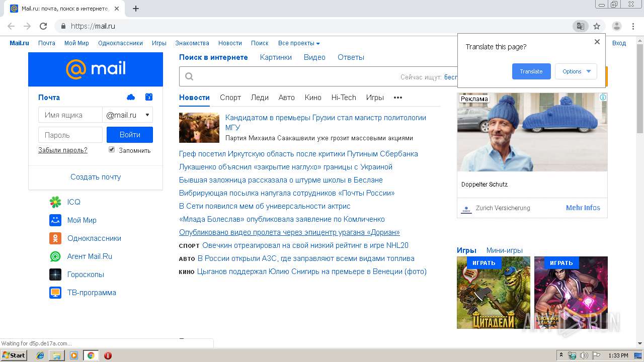Toggle the Запомнить checkbox
The image size is (644, 362).
pos(112,149)
